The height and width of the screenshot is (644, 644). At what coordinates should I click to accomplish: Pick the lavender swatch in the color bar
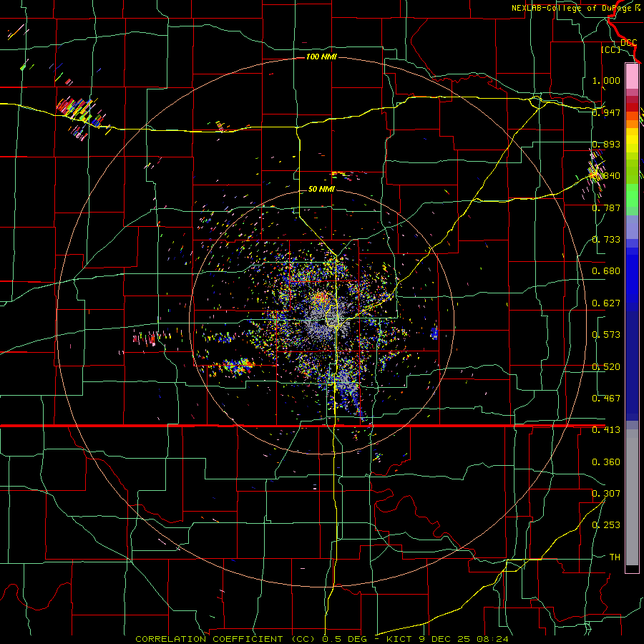632,227
